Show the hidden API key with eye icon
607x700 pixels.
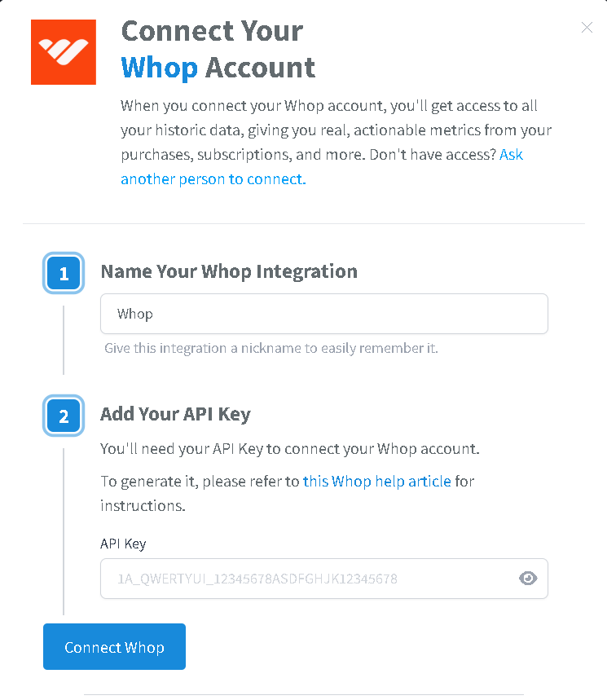(x=528, y=579)
